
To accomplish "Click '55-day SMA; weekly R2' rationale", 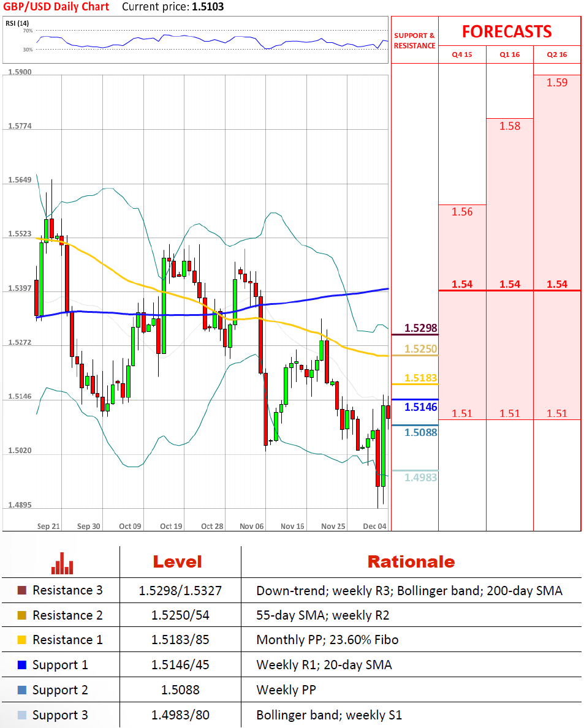I will pos(323,615).
